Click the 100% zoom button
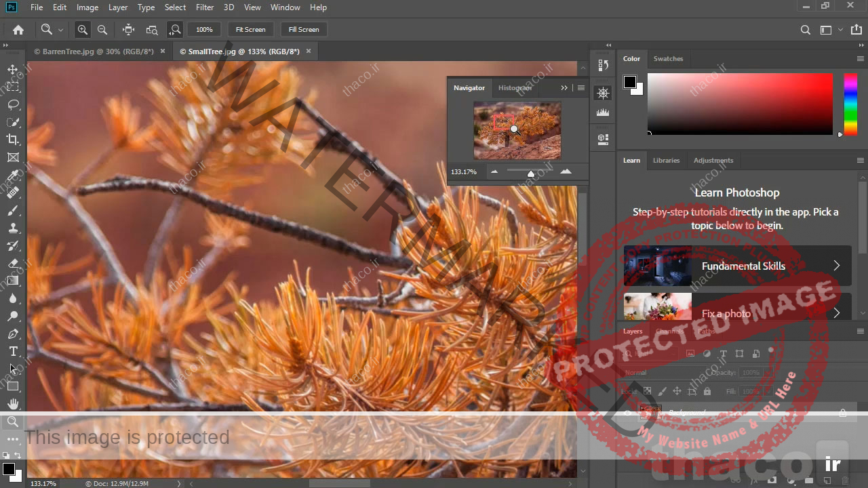Viewport: 868px width, 488px height. (204, 30)
